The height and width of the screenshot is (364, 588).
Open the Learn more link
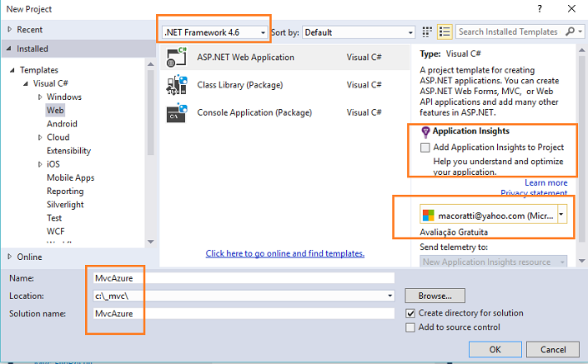(546, 182)
